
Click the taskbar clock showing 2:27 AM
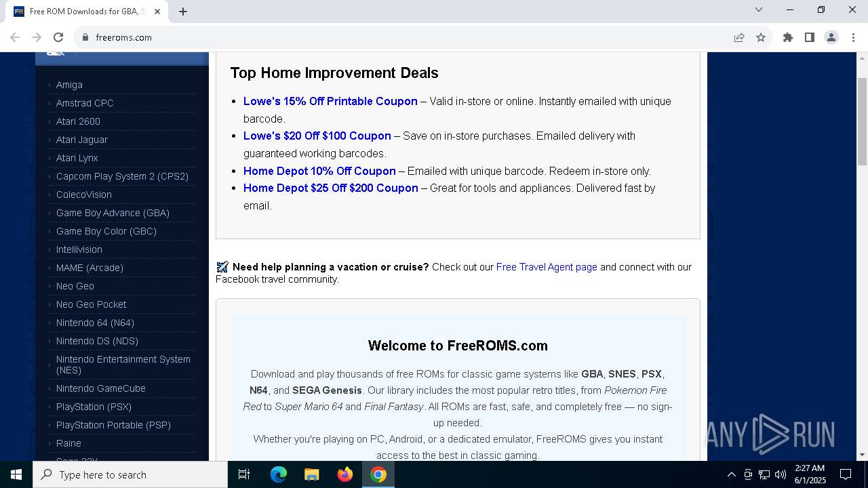pos(810,474)
